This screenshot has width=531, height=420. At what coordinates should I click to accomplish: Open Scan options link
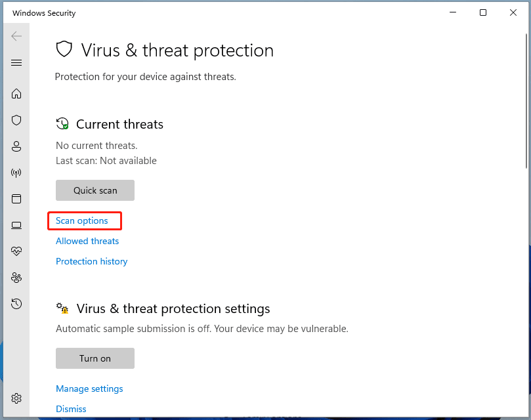pyautogui.click(x=82, y=221)
